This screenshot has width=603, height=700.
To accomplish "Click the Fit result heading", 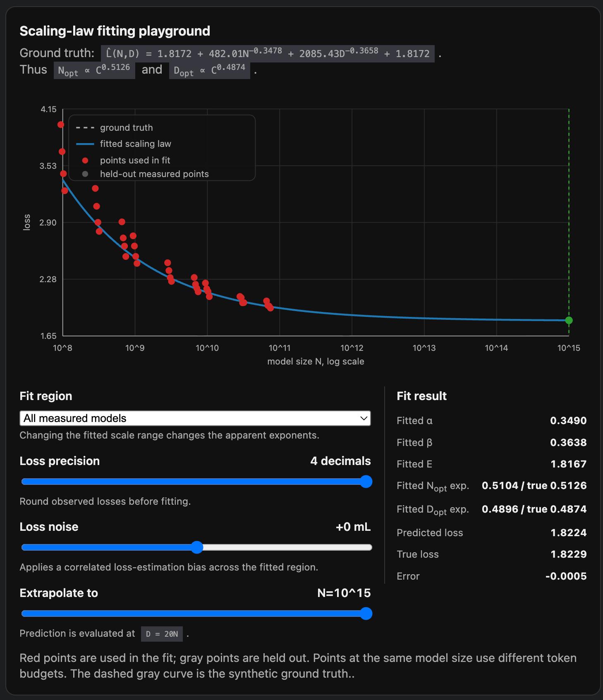I will [422, 396].
